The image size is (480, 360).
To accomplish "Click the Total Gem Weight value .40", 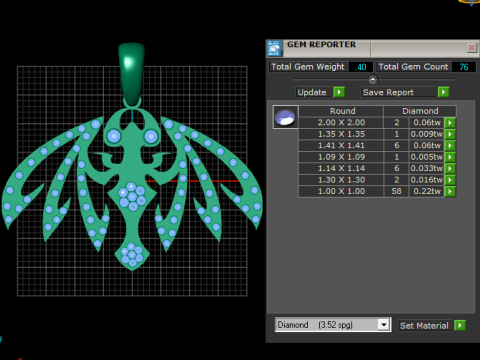I will [361, 67].
